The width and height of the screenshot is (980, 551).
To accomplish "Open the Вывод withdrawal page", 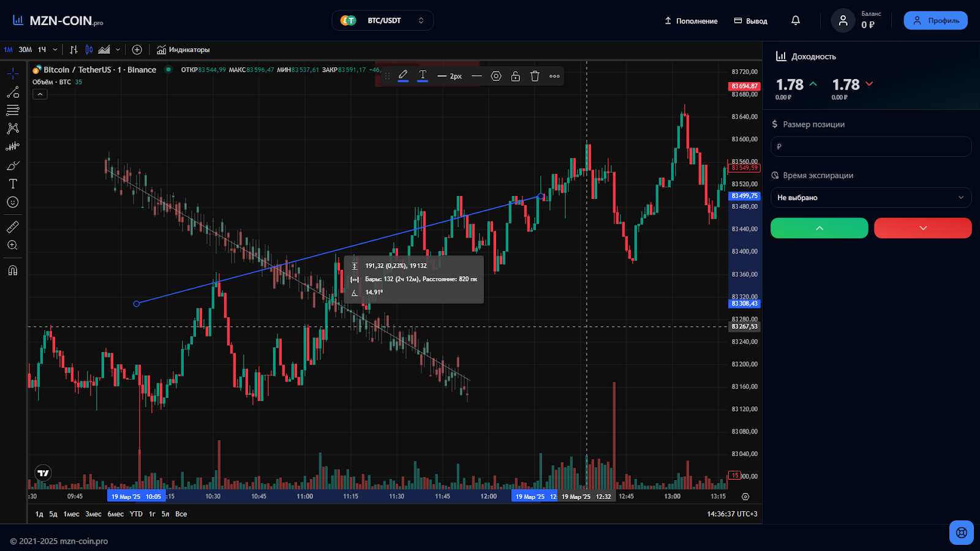I will pos(751,21).
